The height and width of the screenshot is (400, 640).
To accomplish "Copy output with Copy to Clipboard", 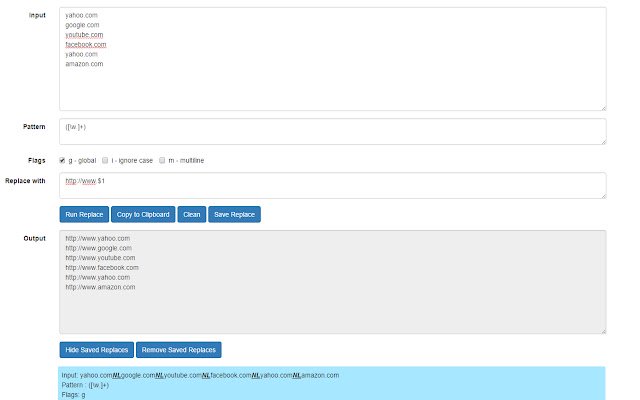I will pos(143,214).
